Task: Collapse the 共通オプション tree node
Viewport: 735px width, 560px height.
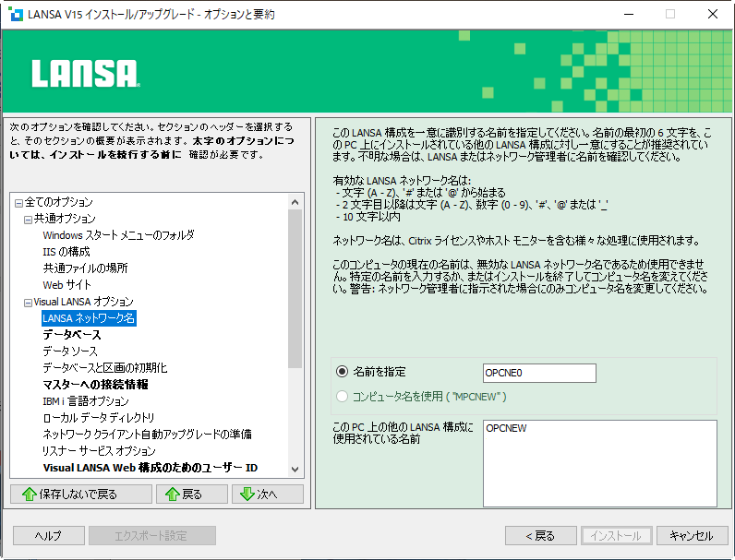Action: 28,220
